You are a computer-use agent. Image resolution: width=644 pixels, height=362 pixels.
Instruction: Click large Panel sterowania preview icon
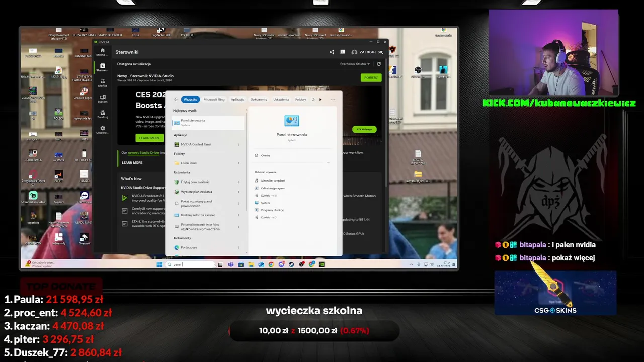click(292, 121)
